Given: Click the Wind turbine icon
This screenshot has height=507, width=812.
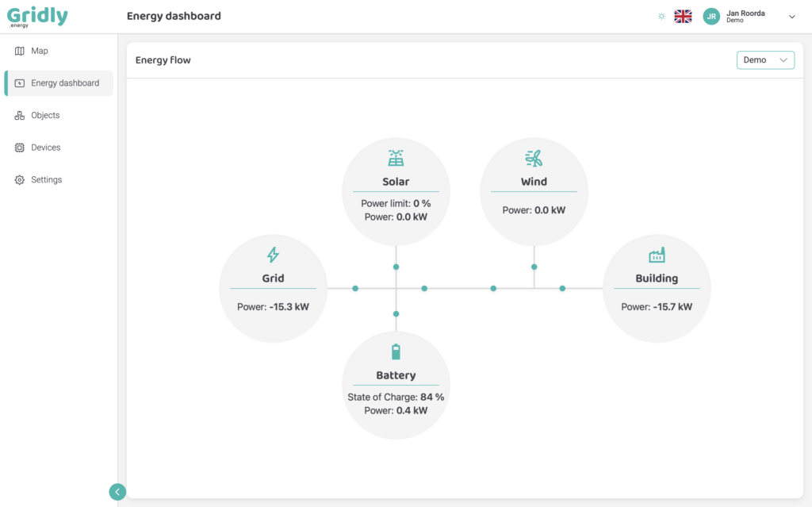Looking at the screenshot, I should (x=534, y=158).
